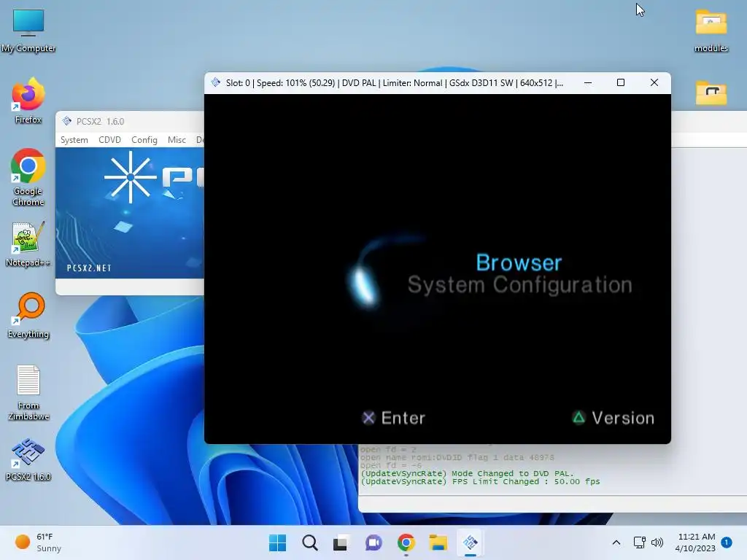Image resolution: width=747 pixels, height=560 pixels.
Task: Click the triangle Version prompt
Action: 613,418
